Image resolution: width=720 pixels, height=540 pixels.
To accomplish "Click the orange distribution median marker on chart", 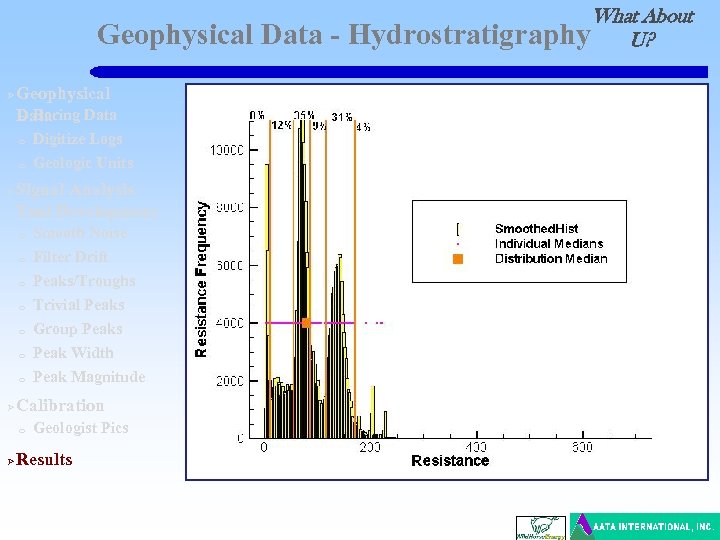I will click(x=306, y=323).
